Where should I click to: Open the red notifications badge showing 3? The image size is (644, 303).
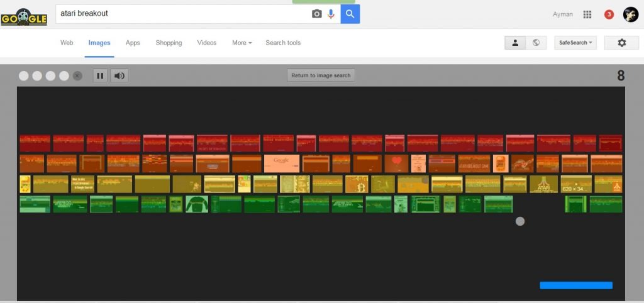pyautogui.click(x=609, y=14)
